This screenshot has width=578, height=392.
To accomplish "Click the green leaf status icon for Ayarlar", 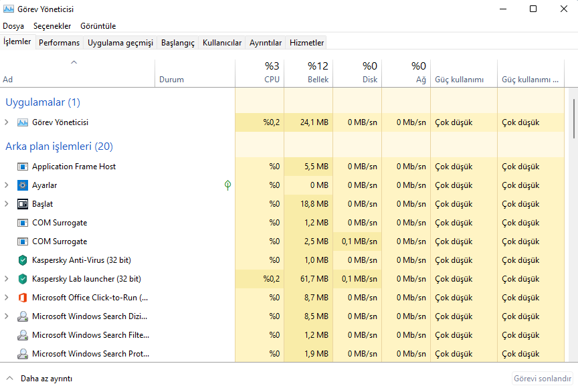I will point(227,185).
